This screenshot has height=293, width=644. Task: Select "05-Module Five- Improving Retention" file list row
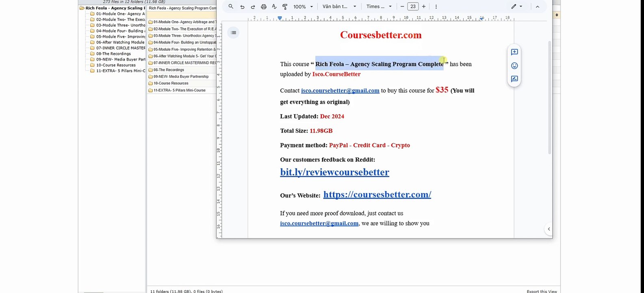(x=182, y=49)
